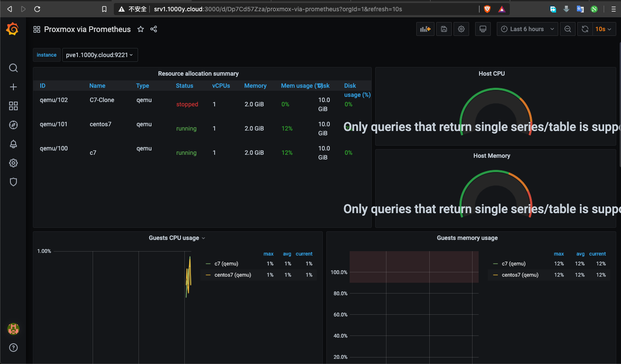Image resolution: width=621 pixels, height=364 pixels.
Task: Sort CPU legend by current column
Action: (x=304, y=254)
